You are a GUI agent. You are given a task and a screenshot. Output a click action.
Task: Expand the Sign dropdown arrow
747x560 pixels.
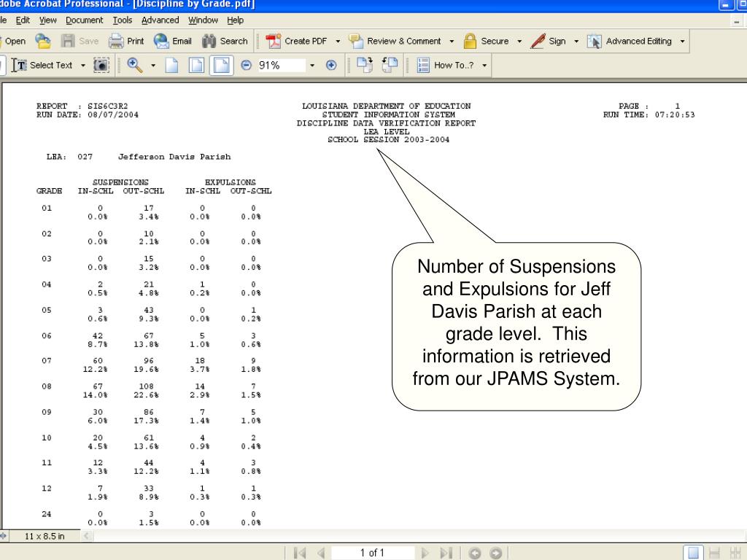[576, 42]
